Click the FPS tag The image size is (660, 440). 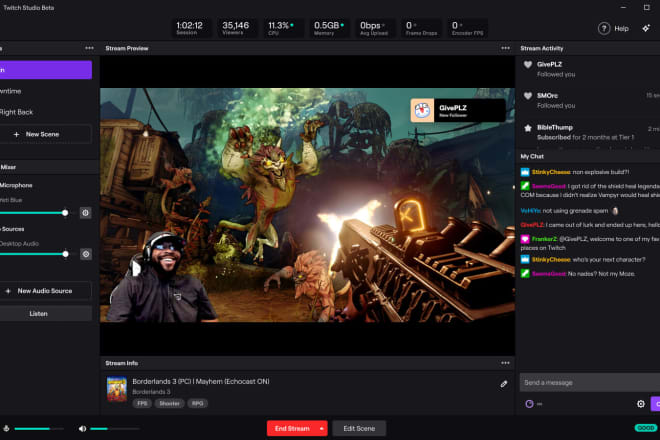142,403
